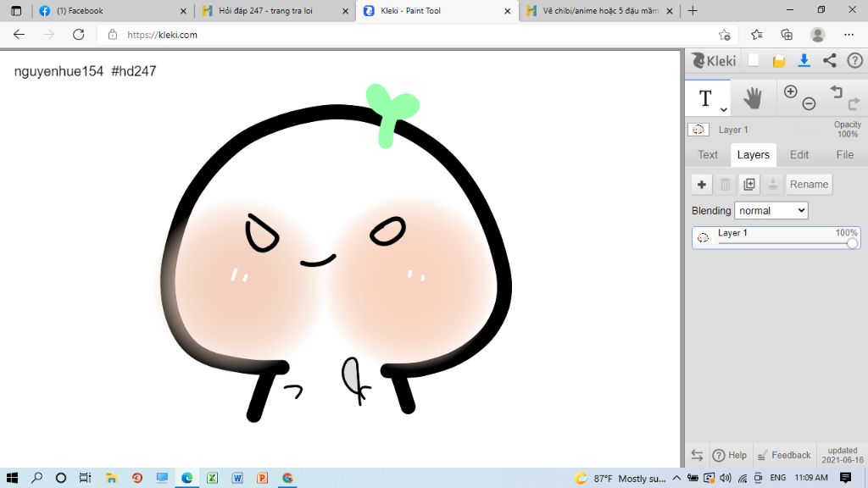This screenshot has width=868, height=488.
Task: Delete the layer with the trash button
Action: click(x=726, y=184)
